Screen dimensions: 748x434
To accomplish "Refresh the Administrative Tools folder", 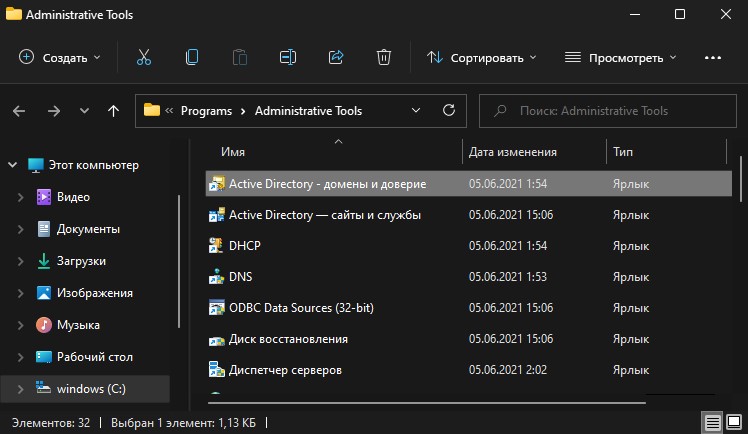I will 448,111.
